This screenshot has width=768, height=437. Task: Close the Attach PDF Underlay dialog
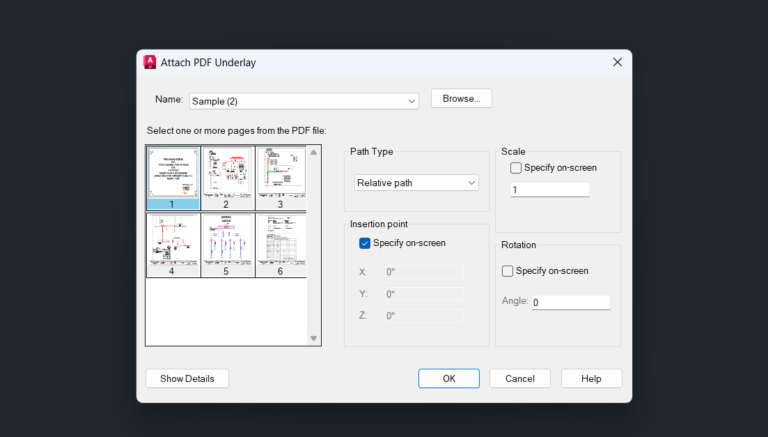point(617,62)
